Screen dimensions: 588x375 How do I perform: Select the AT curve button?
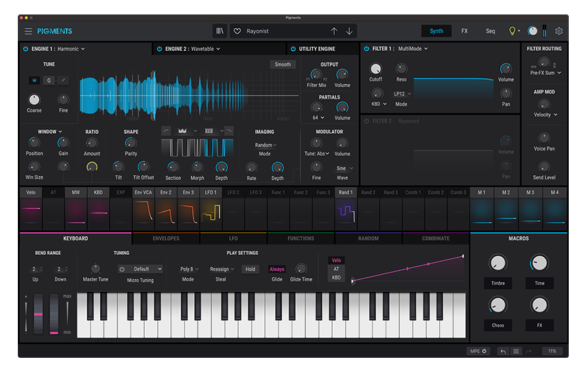tap(336, 269)
